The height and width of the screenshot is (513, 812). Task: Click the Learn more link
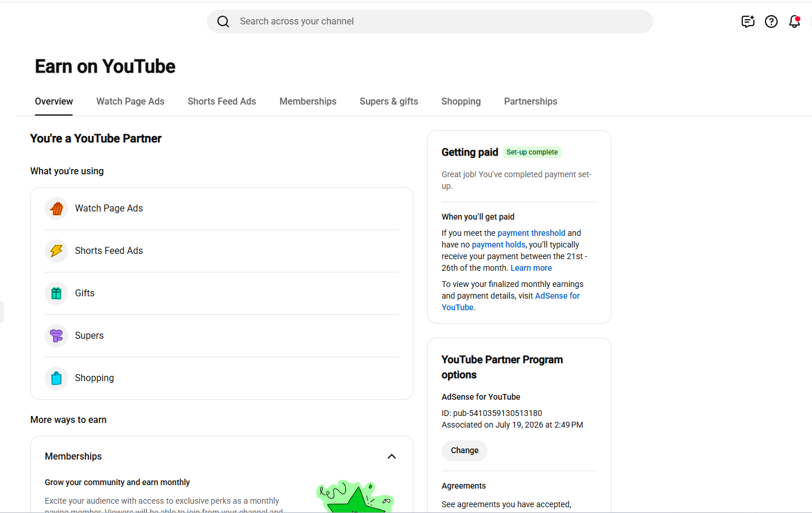(x=531, y=268)
